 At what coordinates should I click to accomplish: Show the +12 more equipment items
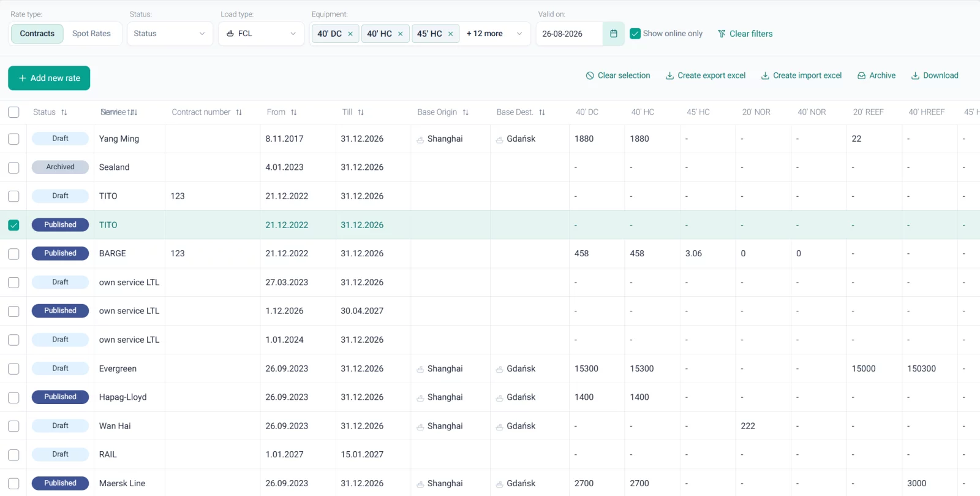pyautogui.click(x=484, y=34)
